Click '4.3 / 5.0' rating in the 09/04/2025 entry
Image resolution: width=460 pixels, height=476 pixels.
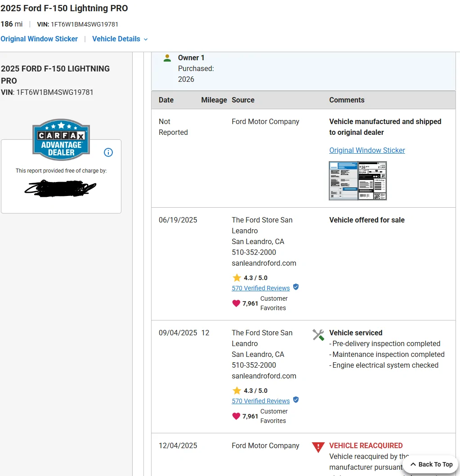click(255, 391)
